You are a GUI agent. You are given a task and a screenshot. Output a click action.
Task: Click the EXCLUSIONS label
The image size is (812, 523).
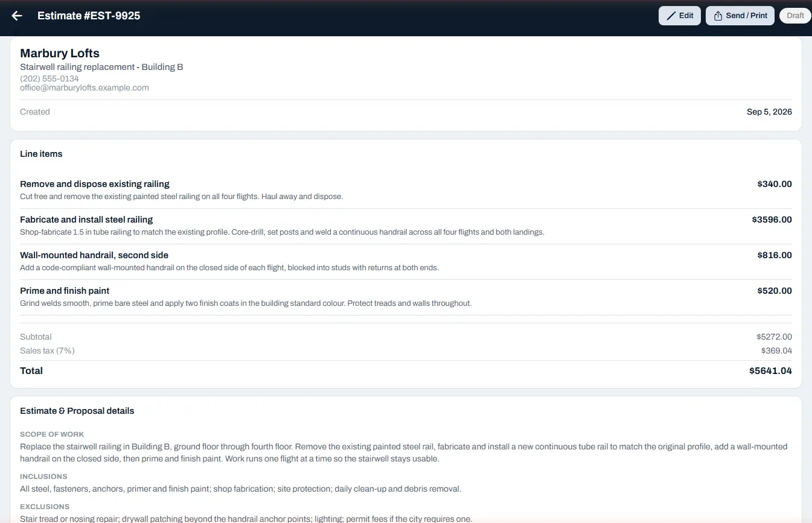tap(45, 507)
